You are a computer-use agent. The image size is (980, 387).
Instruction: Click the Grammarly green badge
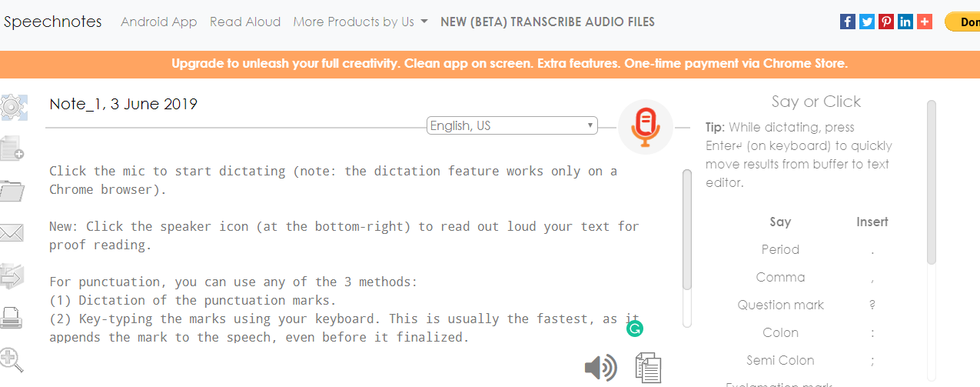coord(635,329)
